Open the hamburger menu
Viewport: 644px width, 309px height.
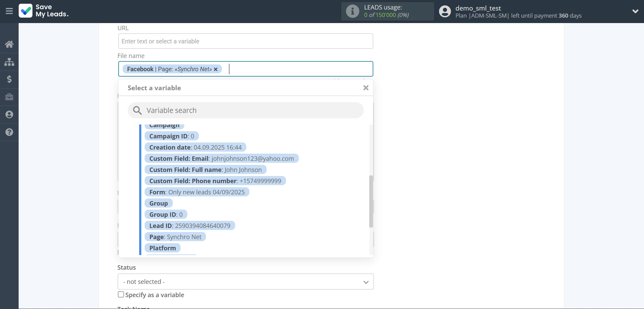[x=9, y=11]
